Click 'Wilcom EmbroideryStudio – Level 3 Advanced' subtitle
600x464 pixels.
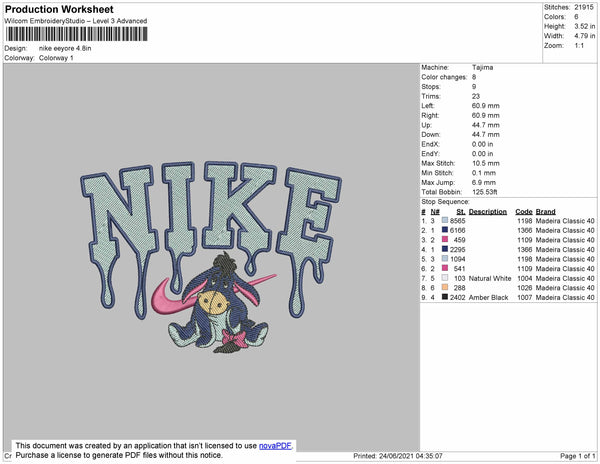(76, 21)
